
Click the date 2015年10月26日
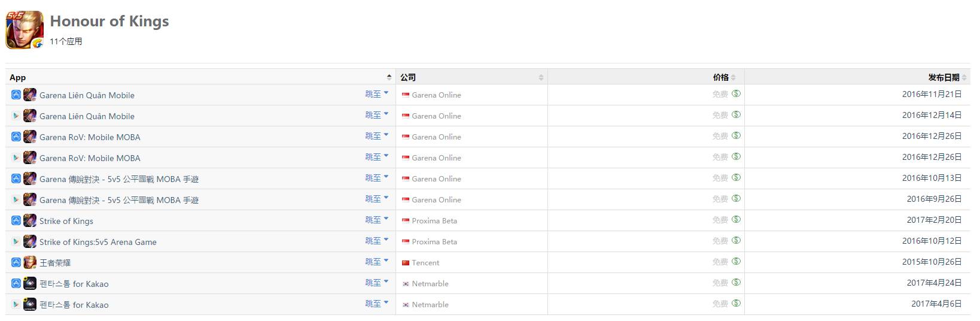pyautogui.click(x=932, y=262)
